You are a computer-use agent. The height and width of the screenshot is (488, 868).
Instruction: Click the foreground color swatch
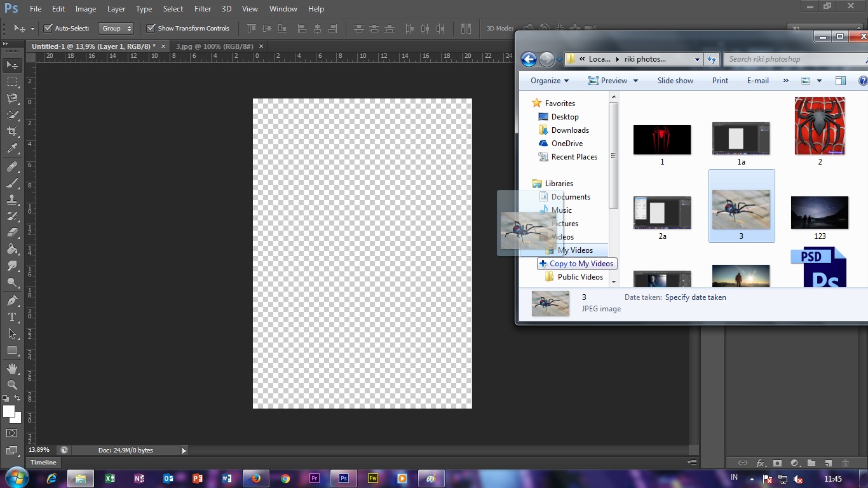coord(8,410)
